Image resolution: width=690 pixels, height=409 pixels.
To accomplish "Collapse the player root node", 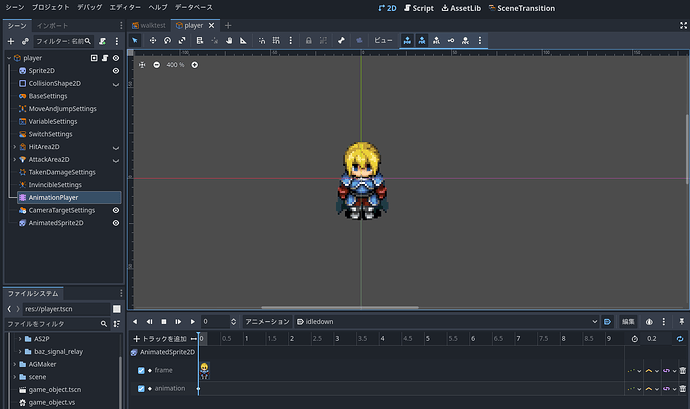I will point(9,58).
